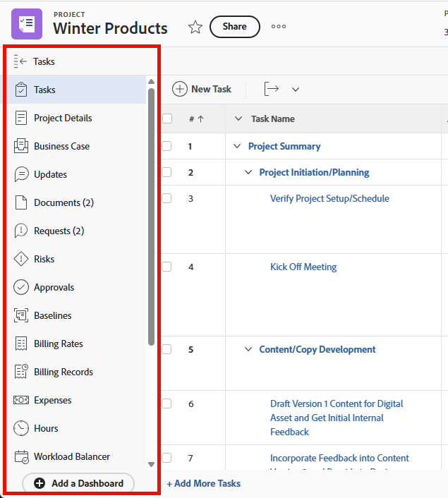Click the purple project icon
Screen dimensions: 448x498
[x=27, y=24]
